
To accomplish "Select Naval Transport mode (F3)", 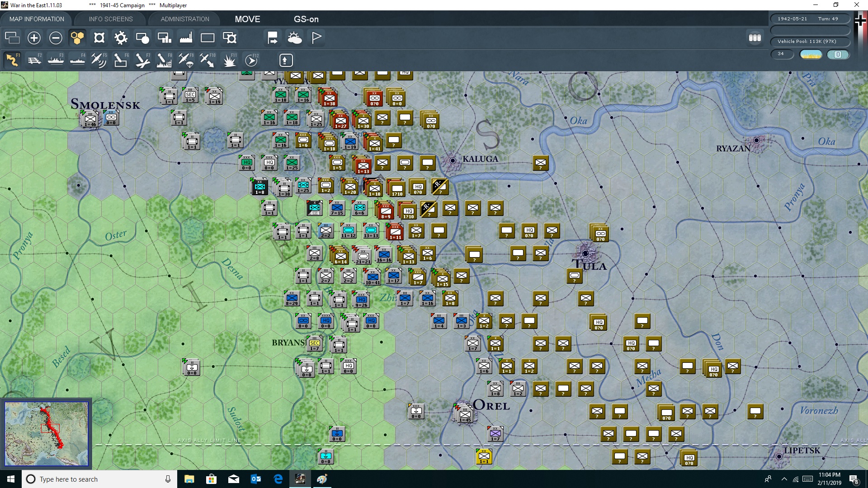I will 56,60.
